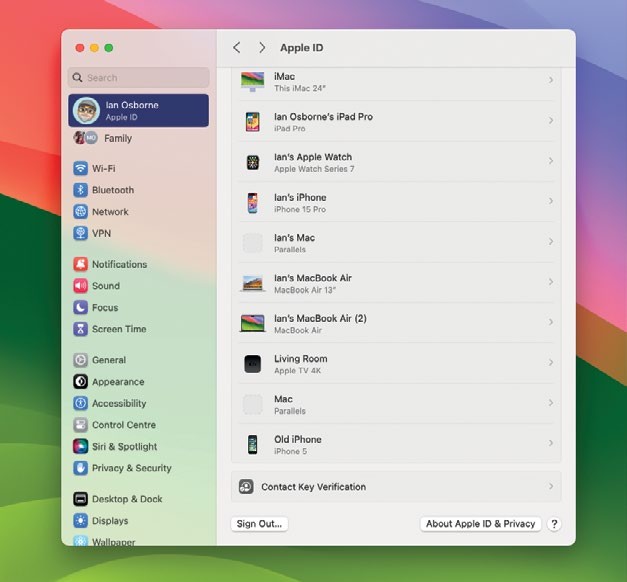Open Wallpaper in the sidebar
Screen dimensions: 627x582
138,542
